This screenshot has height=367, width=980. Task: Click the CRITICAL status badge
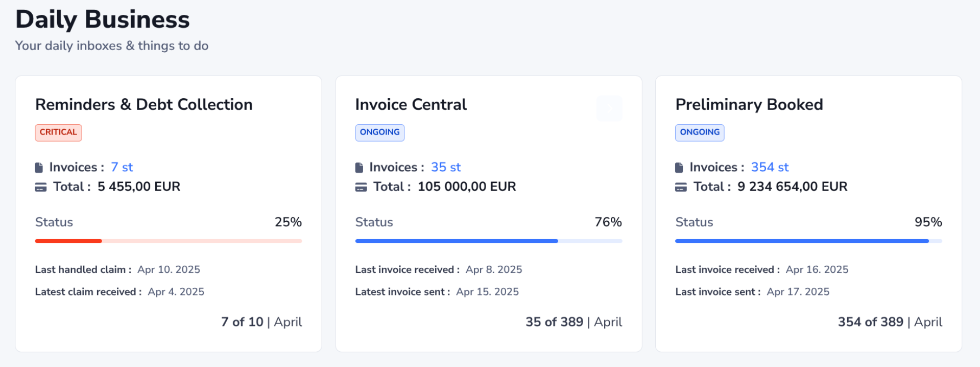tap(58, 132)
